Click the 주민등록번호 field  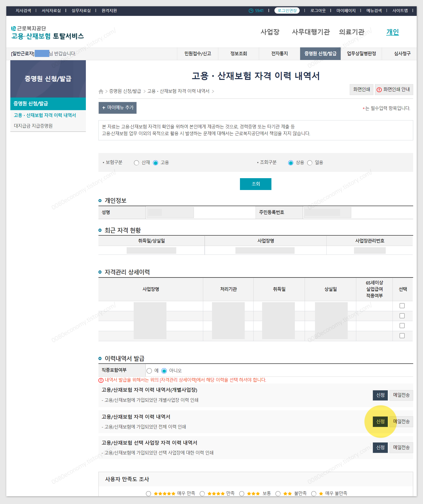327,212
